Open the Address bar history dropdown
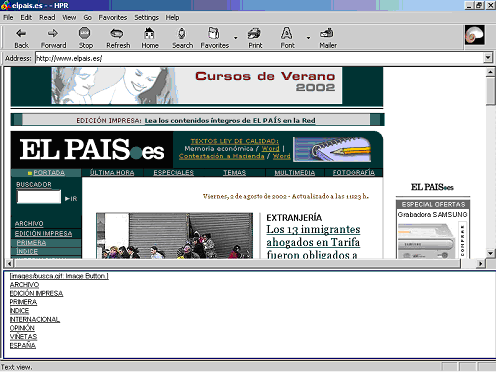This screenshot has height=372, width=496. pyautogui.click(x=488, y=58)
